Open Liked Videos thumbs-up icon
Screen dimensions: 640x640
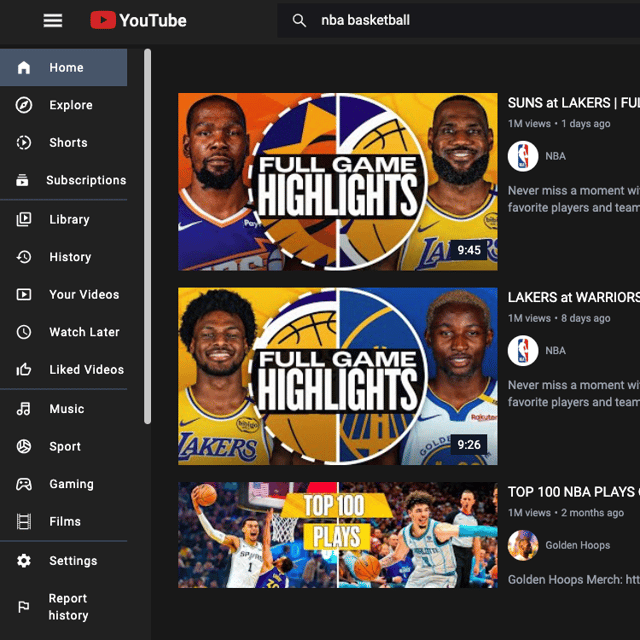tap(24, 370)
